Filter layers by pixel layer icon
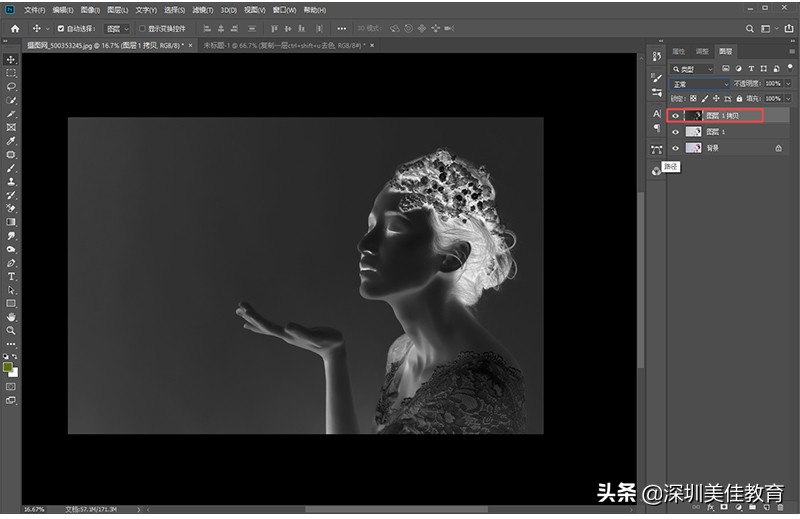Image resolution: width=800 pixels, height=519 pixels. pos(726,68)
